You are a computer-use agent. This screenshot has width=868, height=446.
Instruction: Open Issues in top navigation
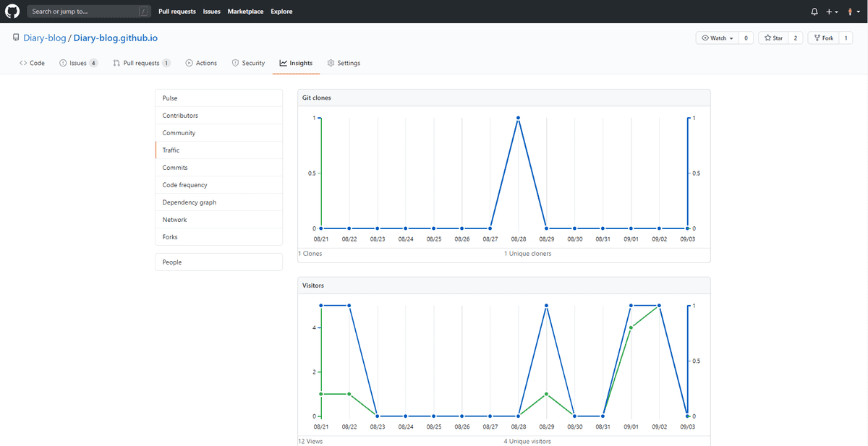pos(212,12)
